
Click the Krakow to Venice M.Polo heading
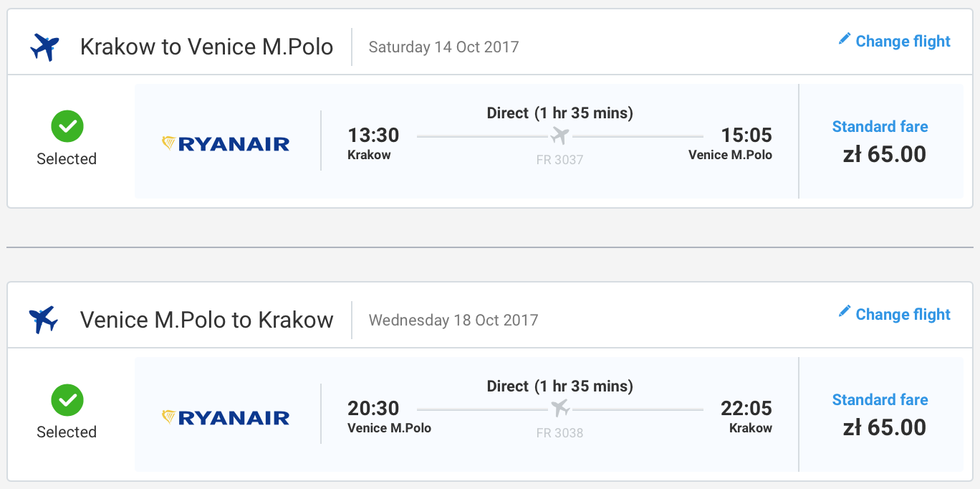[x=206, y=47]
